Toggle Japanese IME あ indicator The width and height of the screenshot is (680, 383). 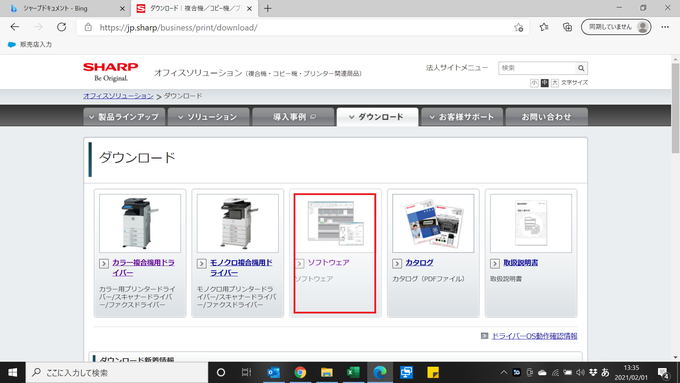click(606, 372)
